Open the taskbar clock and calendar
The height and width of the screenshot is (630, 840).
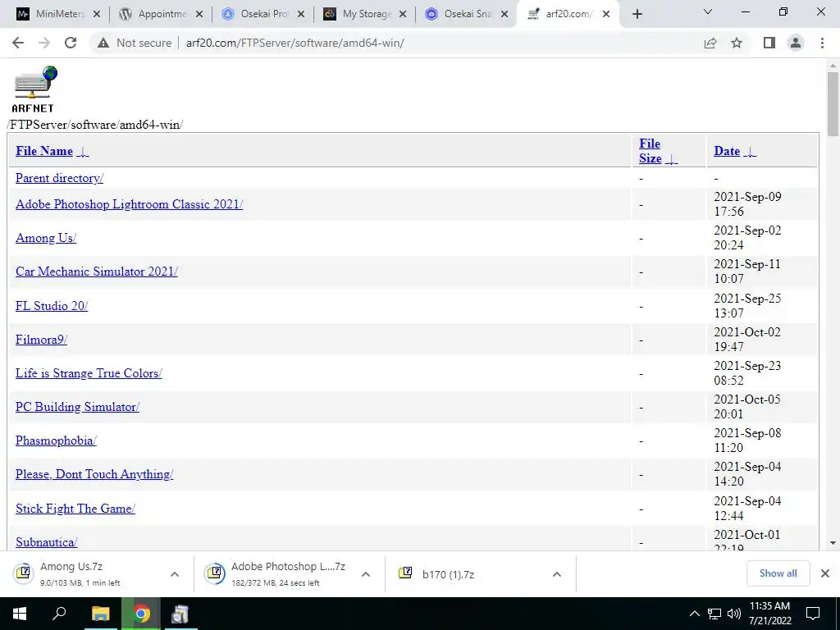[x=769, y=614]
